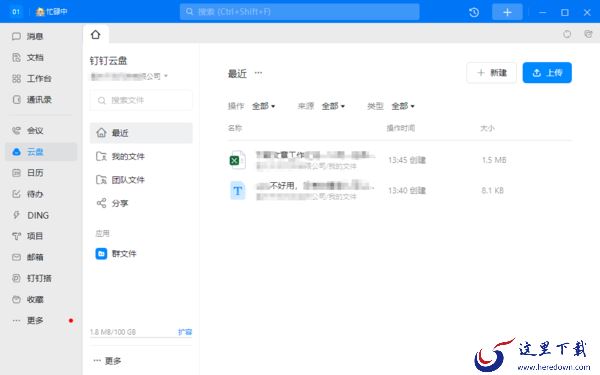Show 更多 items in left sidebar
This screenshot has height=375, width=600.
(x=34, y=321)
